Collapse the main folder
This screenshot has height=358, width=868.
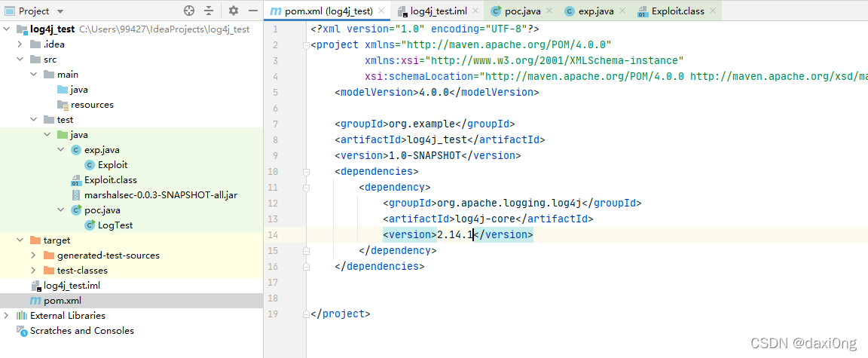tap(33, 74)
